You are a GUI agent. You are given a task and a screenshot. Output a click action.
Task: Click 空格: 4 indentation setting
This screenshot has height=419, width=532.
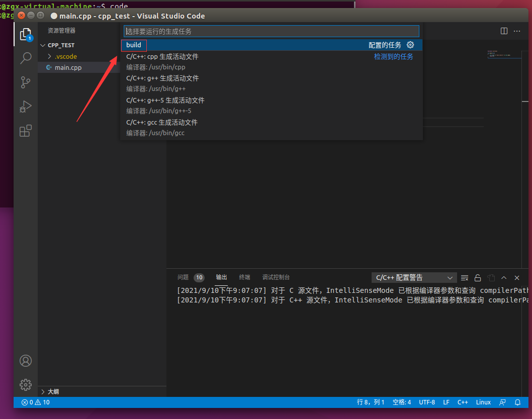pos(402,402)
